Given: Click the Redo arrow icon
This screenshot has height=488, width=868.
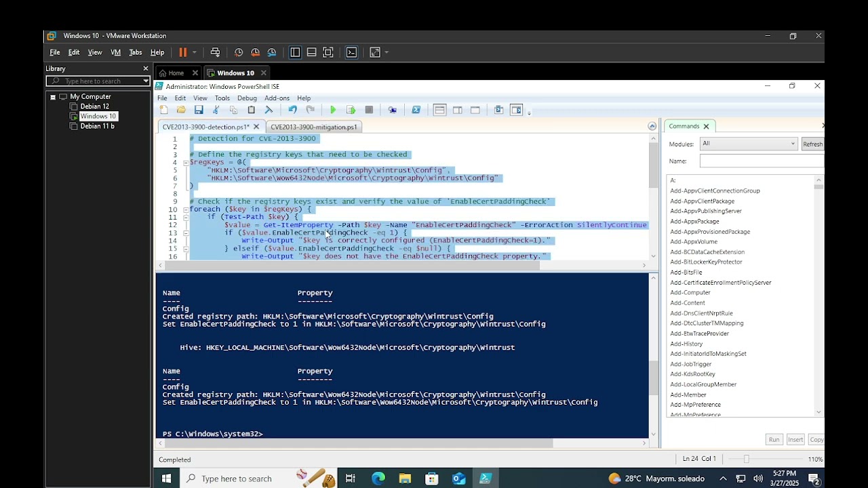Looking at the screenshot, I should coord(310,110).
